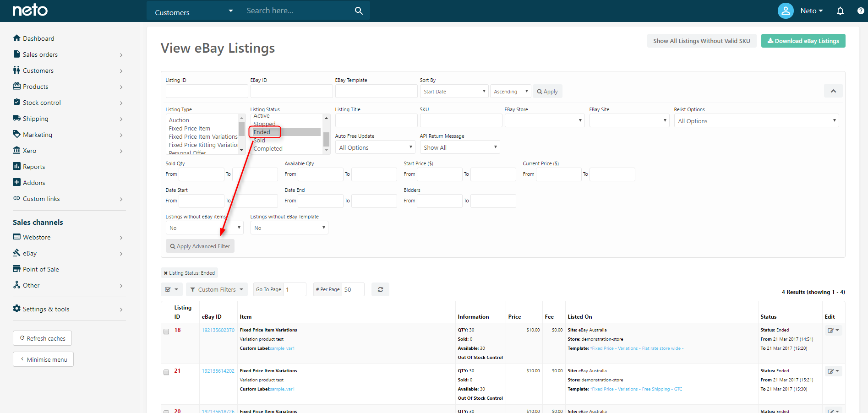Open the bulk select checkbox dropdown

pyautogui.click(x=172, y=289)
